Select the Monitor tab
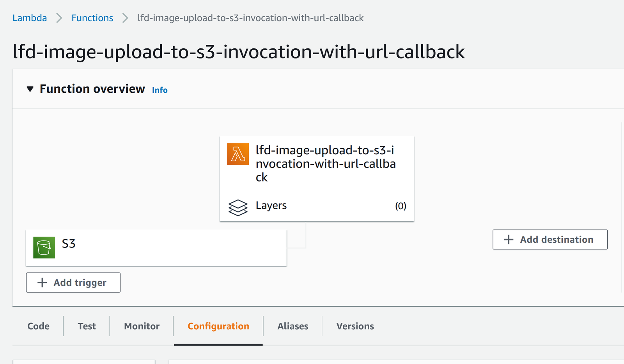624x364 pixels. click(142, 326)
